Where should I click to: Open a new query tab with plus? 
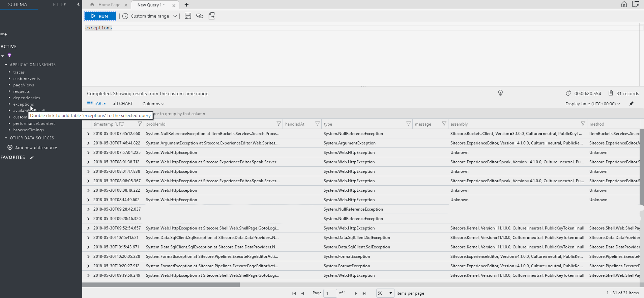point(186,5)
